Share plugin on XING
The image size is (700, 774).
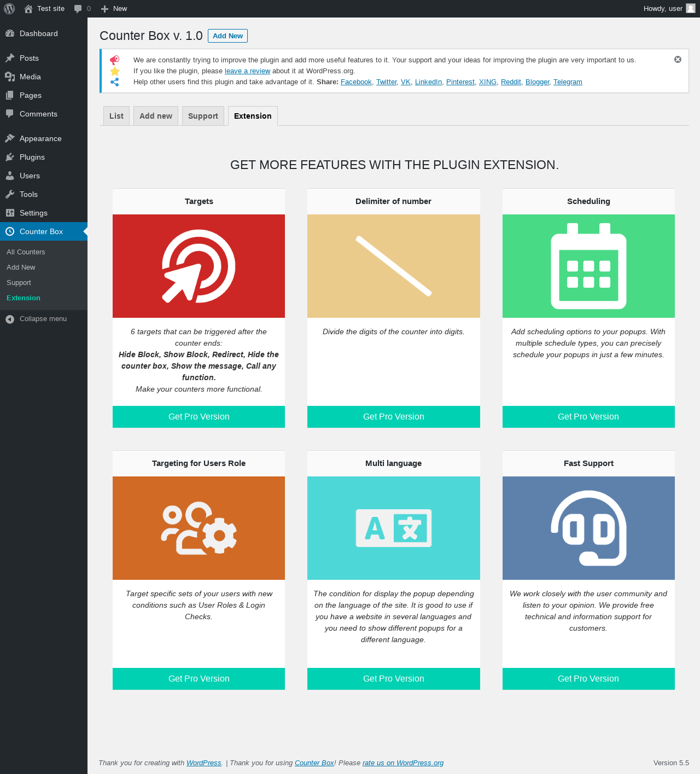487,82
